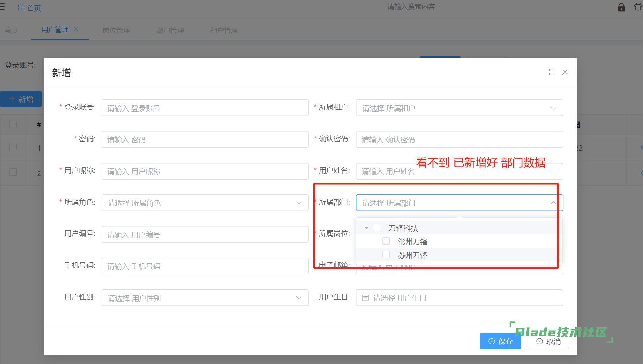Screen dimensions: 643x364
Task: Expand the 用户性别 dropdown
Action: 205,298
